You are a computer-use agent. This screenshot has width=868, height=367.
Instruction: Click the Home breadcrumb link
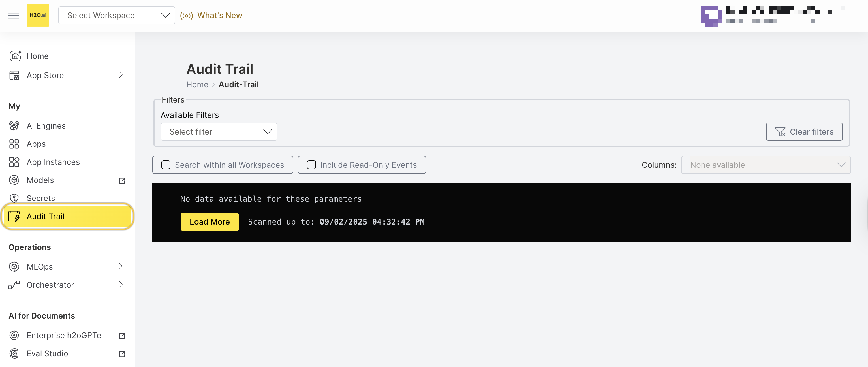[x=197, y=85]
